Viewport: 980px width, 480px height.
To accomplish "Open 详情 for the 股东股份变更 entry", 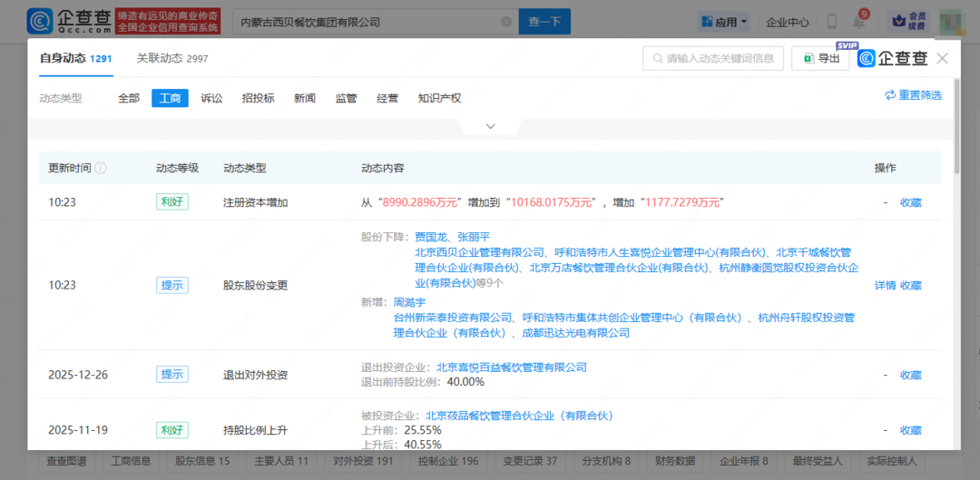I will pos(885,285).
